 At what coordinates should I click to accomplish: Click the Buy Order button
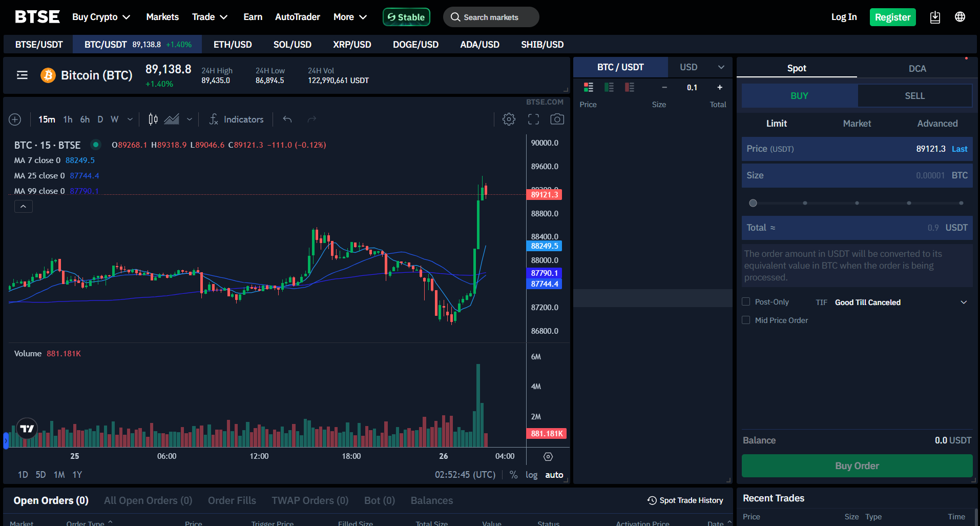coord(857,466)
